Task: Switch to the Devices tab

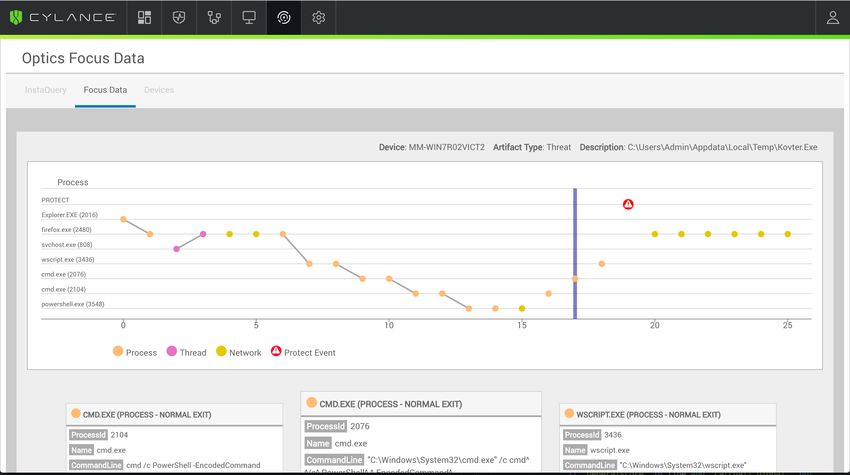Action: 159,90
